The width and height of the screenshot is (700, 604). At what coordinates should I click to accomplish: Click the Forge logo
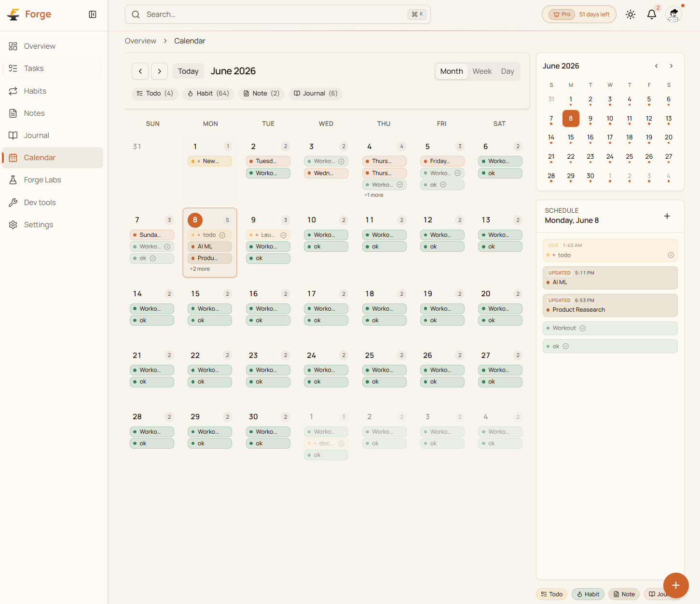[x=29, y=14]
